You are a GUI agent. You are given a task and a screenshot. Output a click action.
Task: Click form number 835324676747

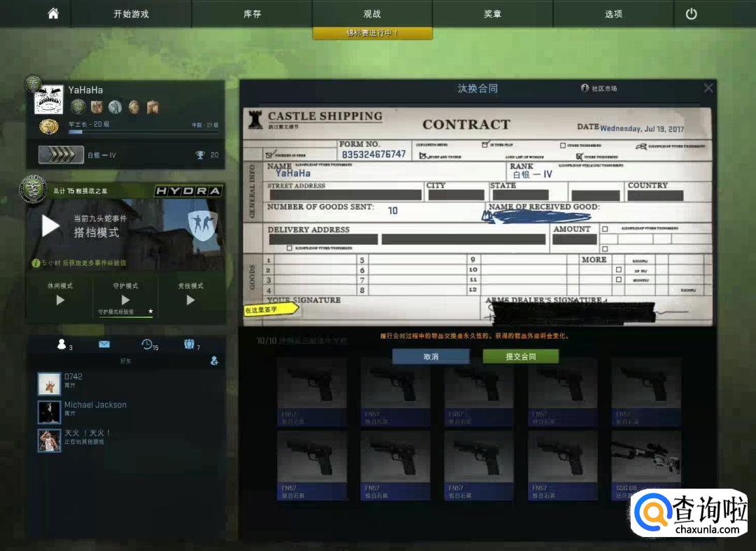coord(374,154)
